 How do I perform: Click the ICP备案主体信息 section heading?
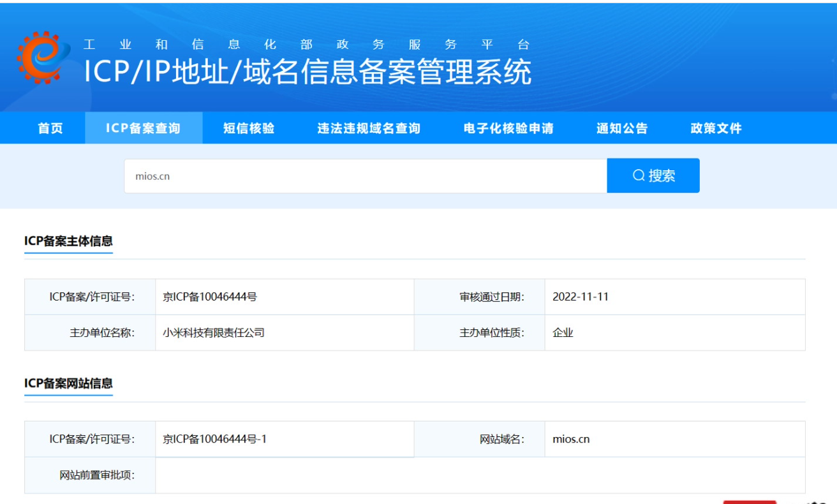pos(68,241)
